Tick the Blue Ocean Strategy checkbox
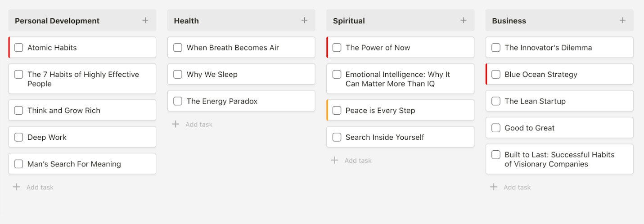 tap(496, 74)
